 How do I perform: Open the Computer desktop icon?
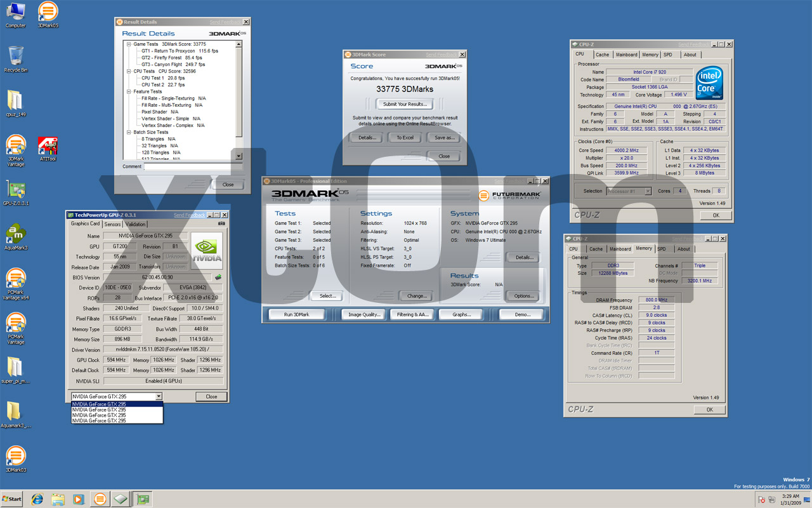coord(15,14)
